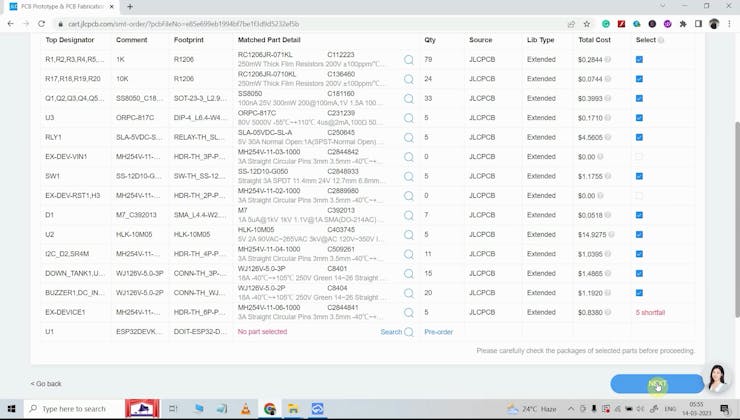Open the browser three-dot menu
Viewport: 740px width, 420px height.
(729, 24)
